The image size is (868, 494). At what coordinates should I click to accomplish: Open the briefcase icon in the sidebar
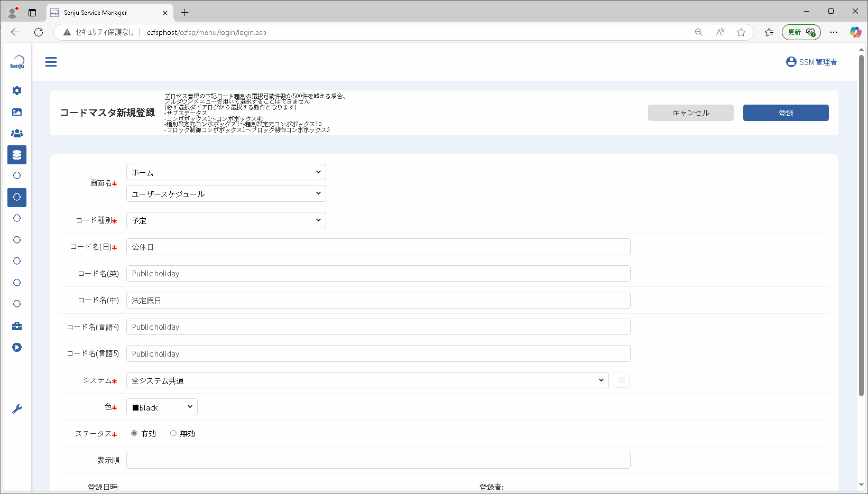click(17, 326)
